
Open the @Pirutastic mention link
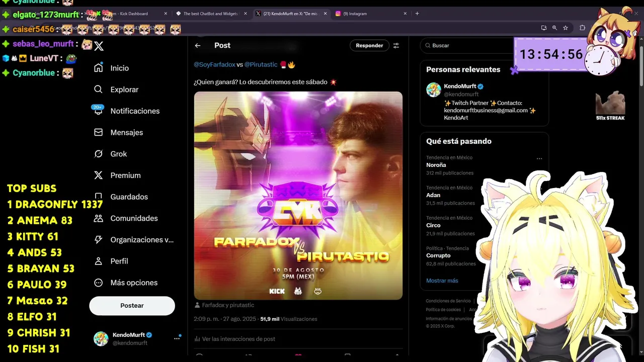(261, 64)
